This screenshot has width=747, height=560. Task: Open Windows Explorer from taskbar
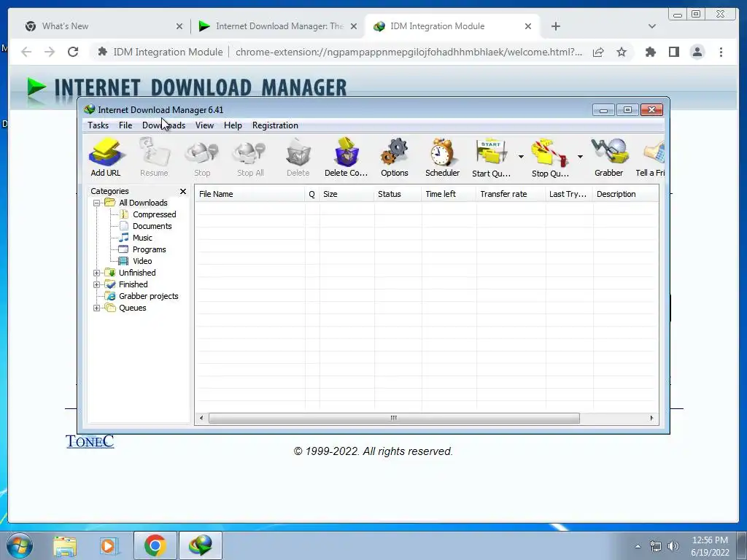coord(65,546)
